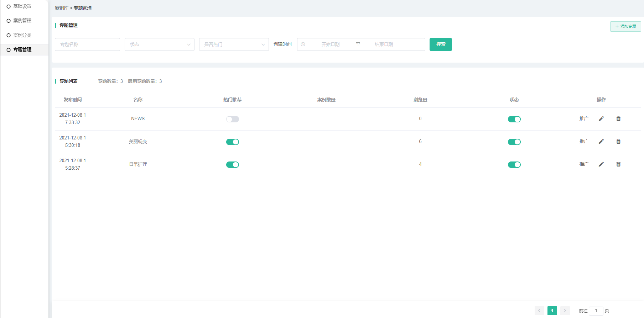Click 推广 link for NEWS row

pyautogui.click(x=583, y=119)
